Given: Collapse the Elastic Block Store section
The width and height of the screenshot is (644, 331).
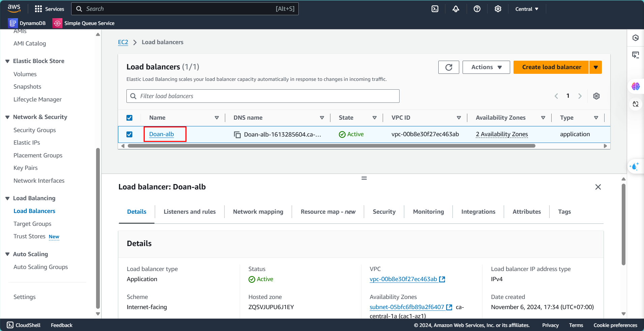Looking at the screenshot, I should pyautogui.click(x=7, y=61).
